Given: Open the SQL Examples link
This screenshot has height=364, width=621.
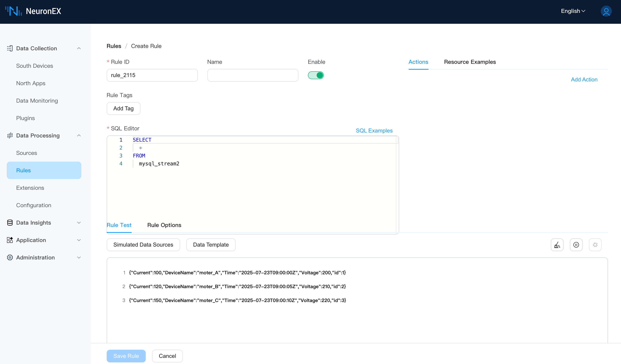Looking at the screenshot, I should 374,131.
